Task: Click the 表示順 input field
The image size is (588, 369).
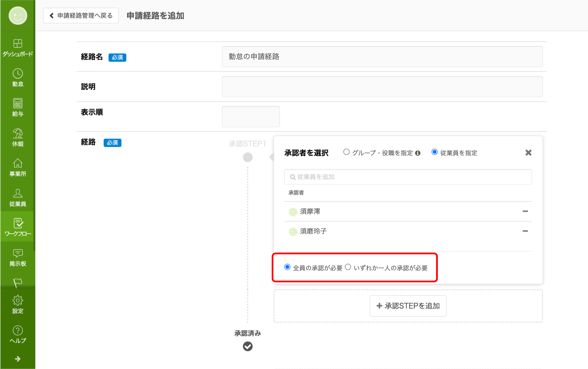Action: (x=251, y=116)
